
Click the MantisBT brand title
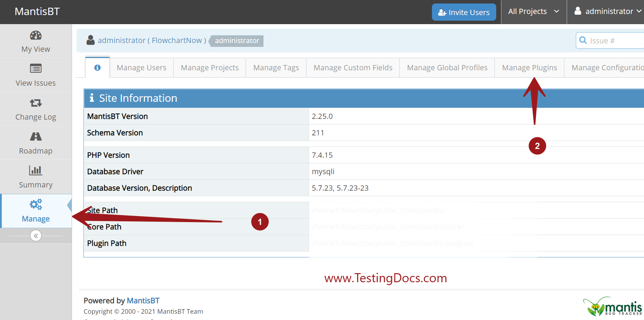coord(37,12)
